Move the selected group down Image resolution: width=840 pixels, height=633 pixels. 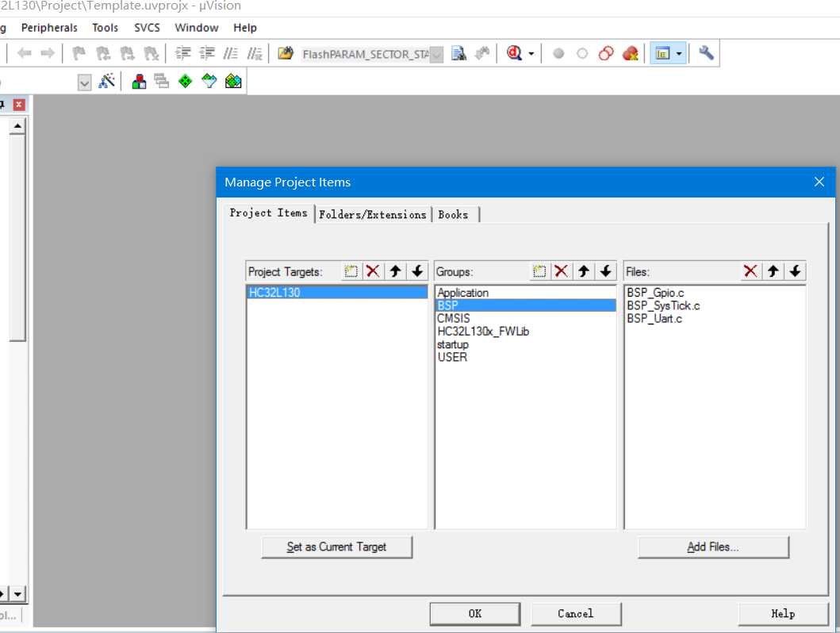point(606,271)
